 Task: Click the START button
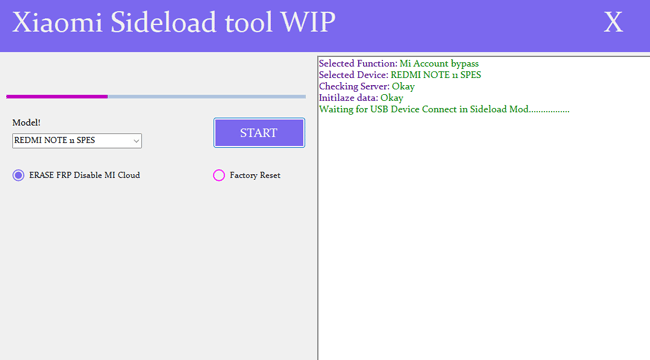coord(259,133)
